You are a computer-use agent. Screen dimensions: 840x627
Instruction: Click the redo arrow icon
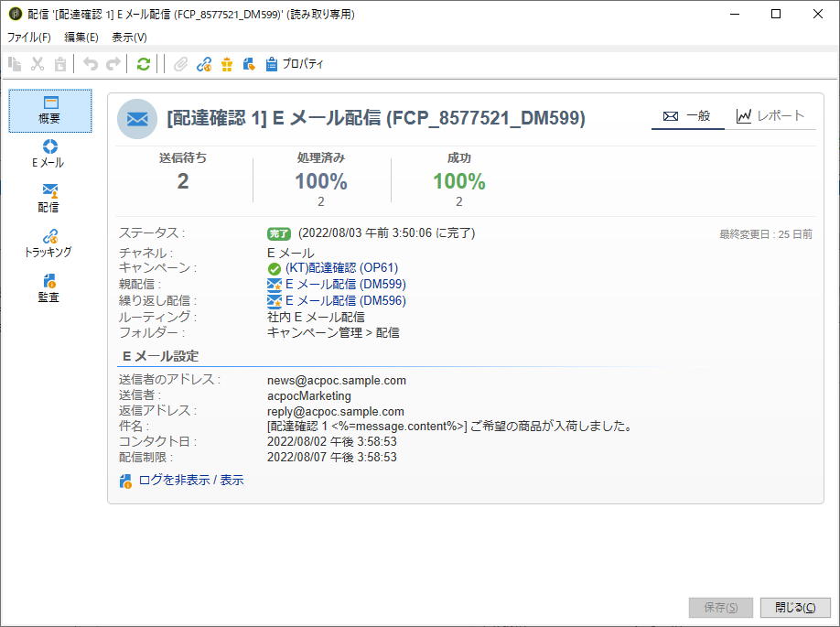(x=113, y=64)
